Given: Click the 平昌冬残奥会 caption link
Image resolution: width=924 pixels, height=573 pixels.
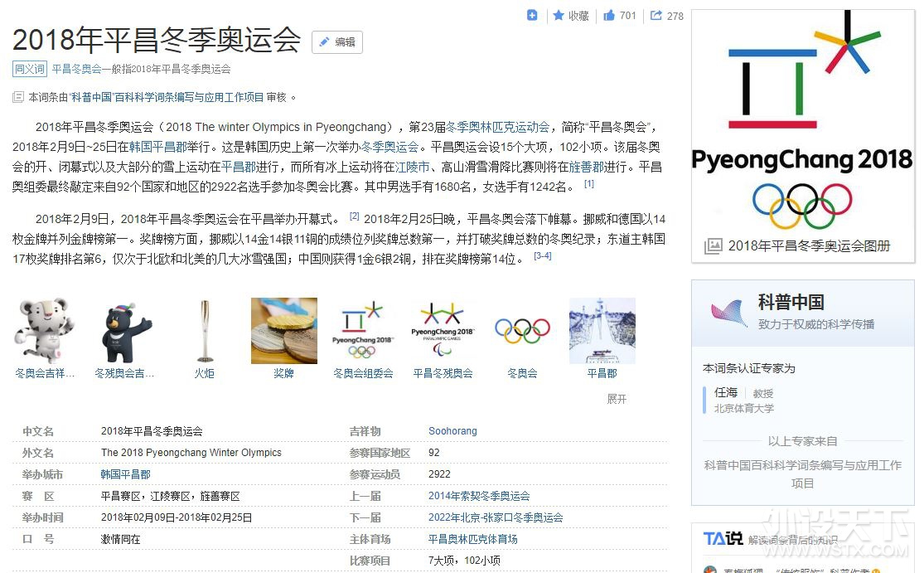Looking at the screenshot, I should point(443,373).
